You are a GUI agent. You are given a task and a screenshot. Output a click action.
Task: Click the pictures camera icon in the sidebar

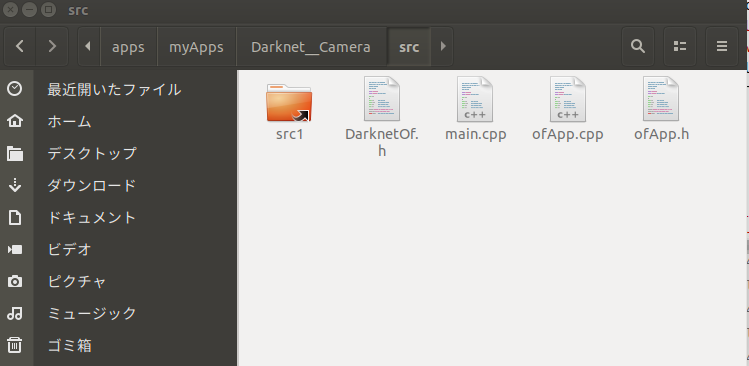(x=15, y=281)
